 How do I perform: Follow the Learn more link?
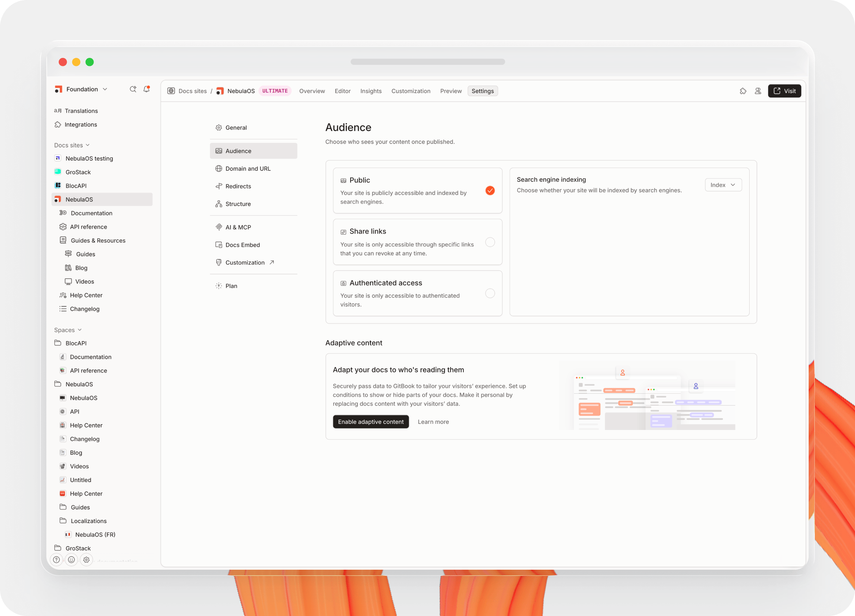(x=433, y=422)
